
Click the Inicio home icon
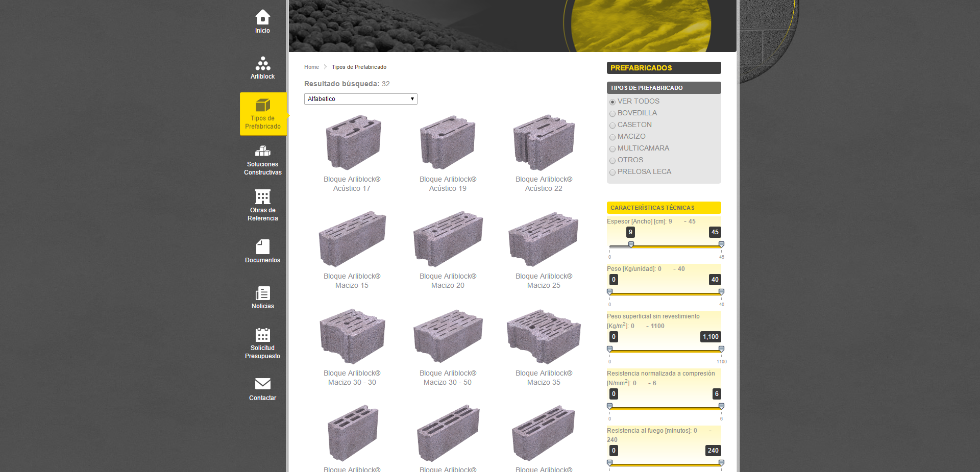click(x=262, y=17)
